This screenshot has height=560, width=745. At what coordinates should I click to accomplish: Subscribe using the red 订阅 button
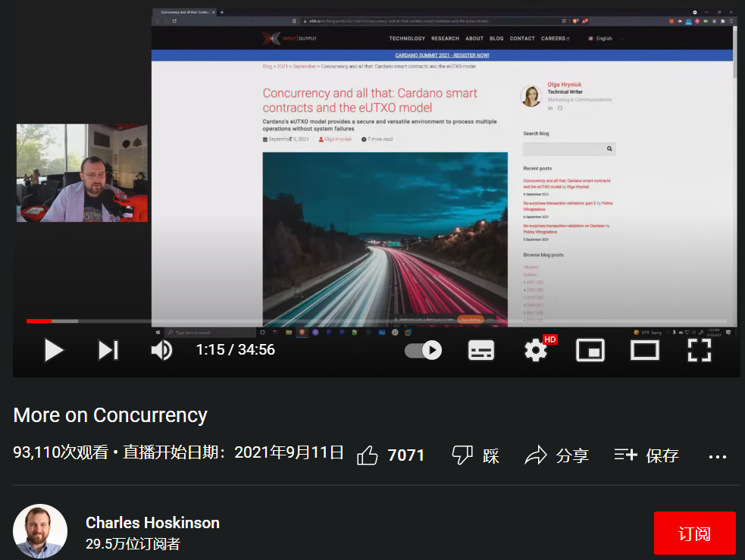[x=695, y=533]
